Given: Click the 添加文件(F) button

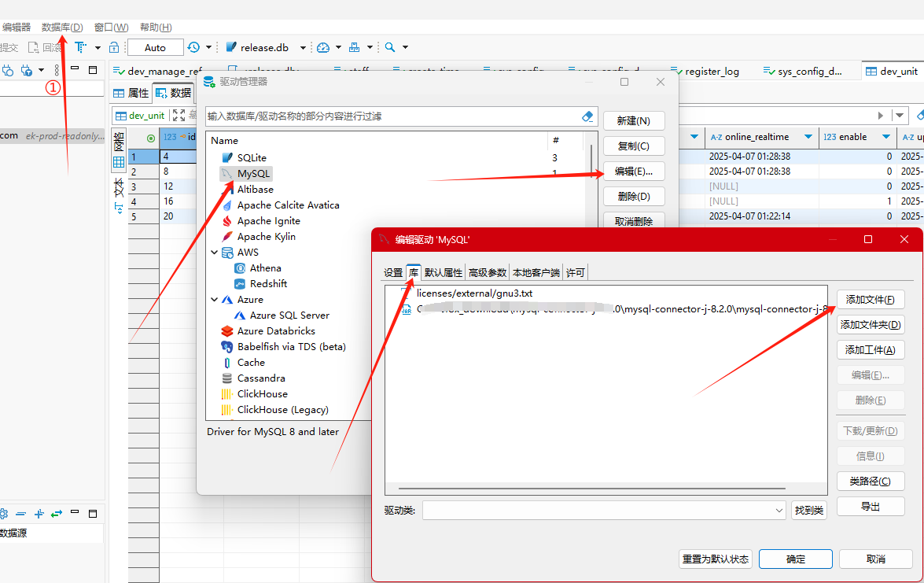Looking at the screenshot, I should coord(871,300).
